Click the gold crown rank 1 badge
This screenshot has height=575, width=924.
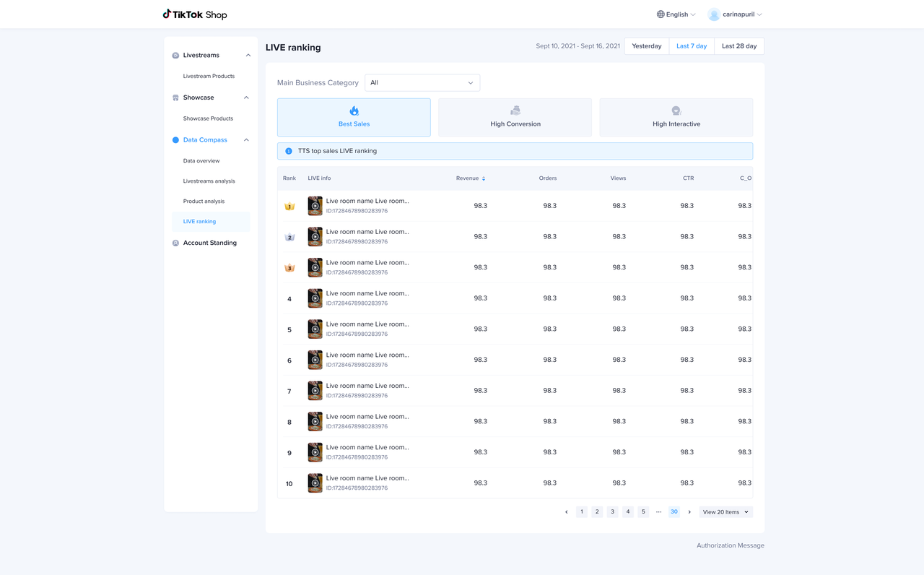pyautogui.click(x=289, y=207)
